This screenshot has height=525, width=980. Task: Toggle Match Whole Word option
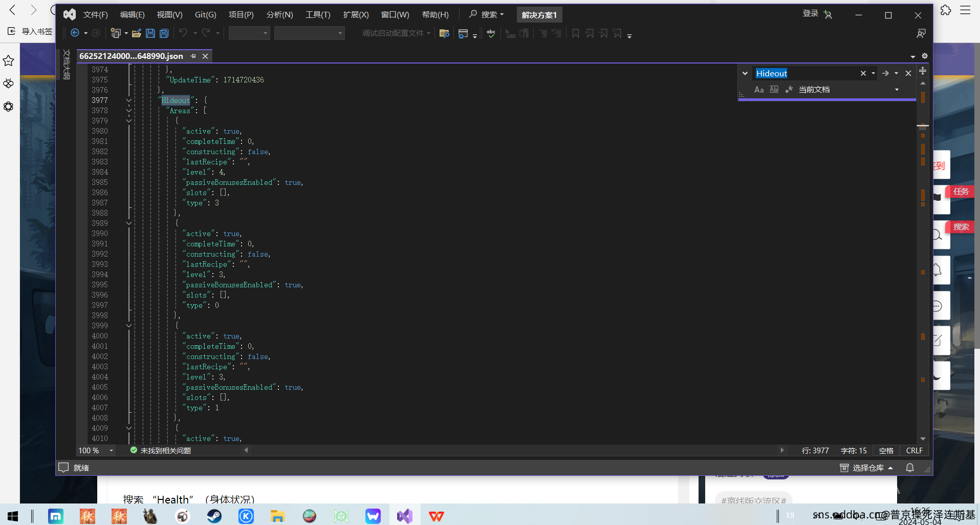(774, 90)
